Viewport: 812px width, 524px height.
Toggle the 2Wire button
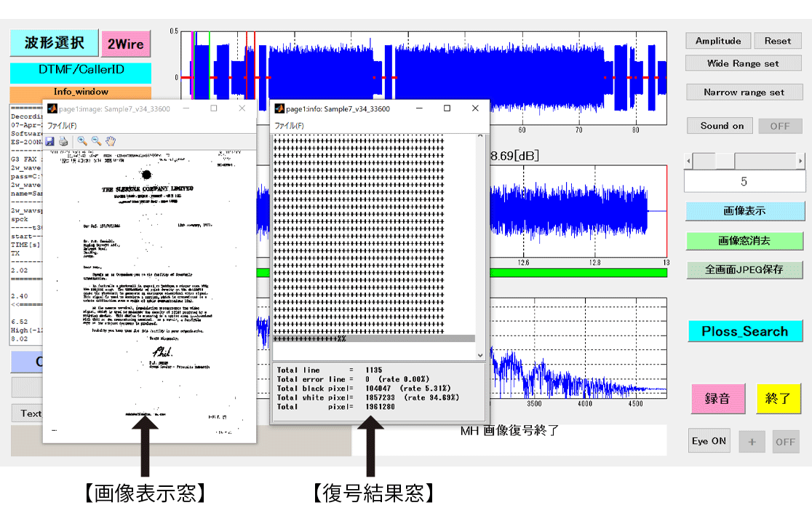(126, 44)
